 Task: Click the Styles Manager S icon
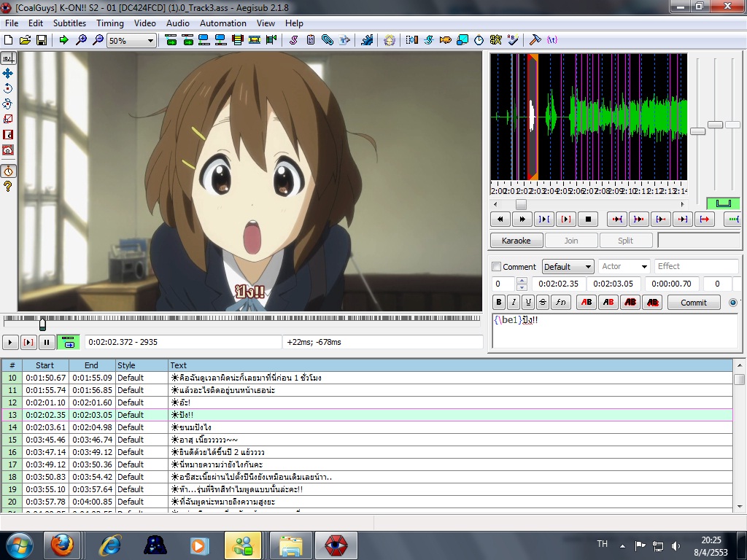point(293,41)
